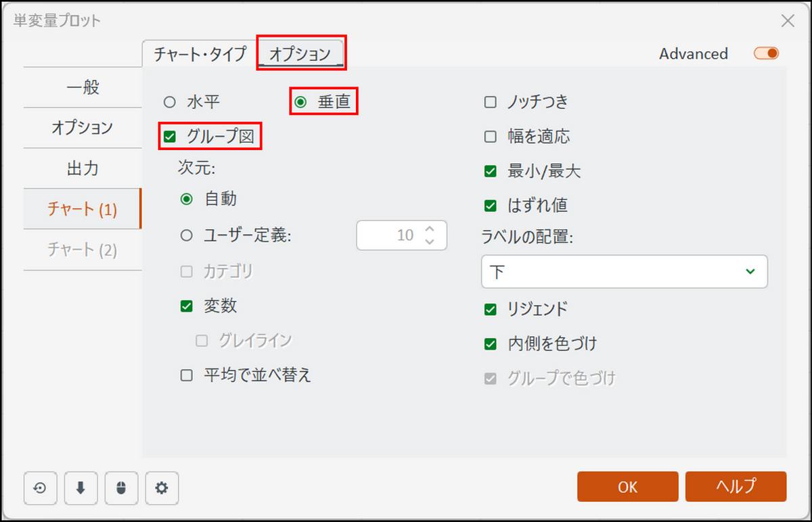The height and width of the screenshot is (522, 812).
Task: Click the reset/restore defaults icon
Action: 40,488
